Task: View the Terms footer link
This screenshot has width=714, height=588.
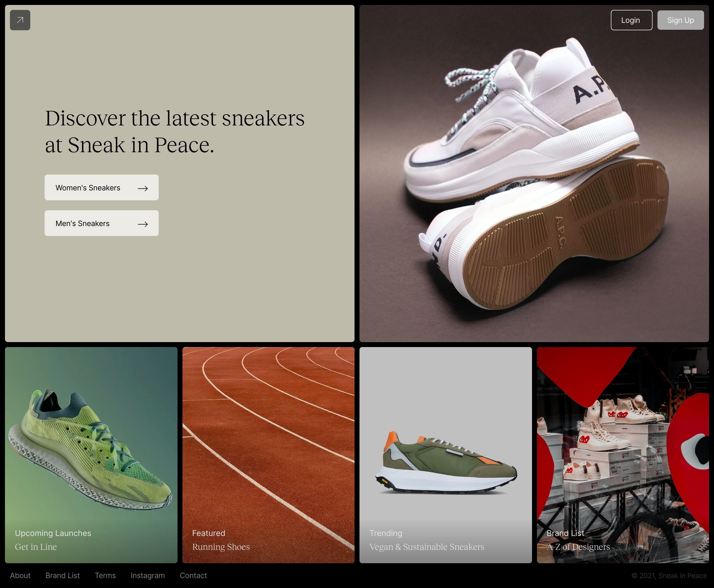Action: click(105, 575)
